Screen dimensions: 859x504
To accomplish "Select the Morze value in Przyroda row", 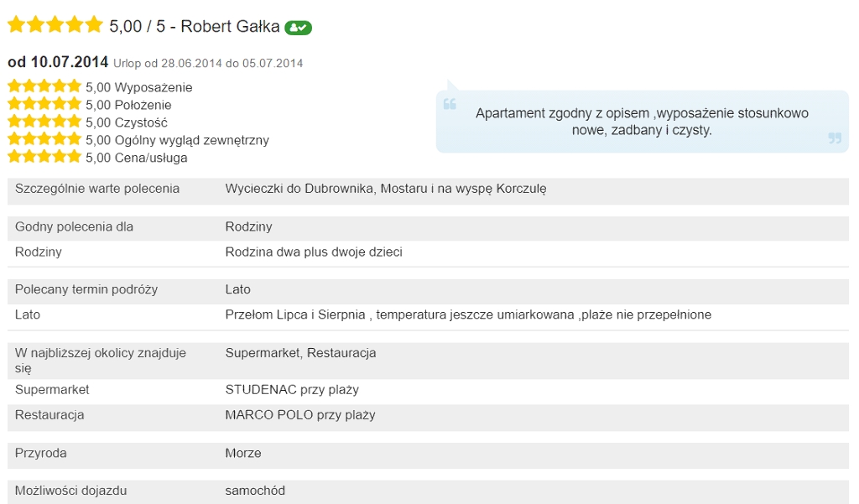I will click(243, 453).
